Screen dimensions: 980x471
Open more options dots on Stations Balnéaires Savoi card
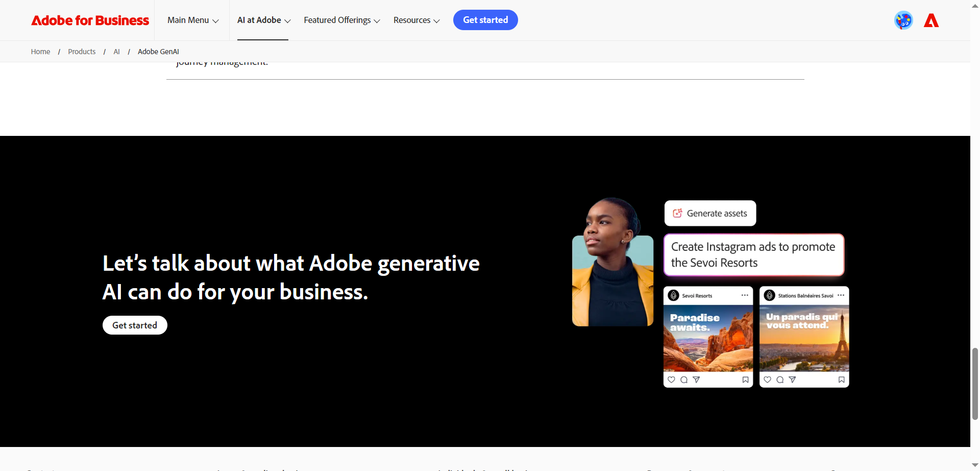[x=841, y=295]
